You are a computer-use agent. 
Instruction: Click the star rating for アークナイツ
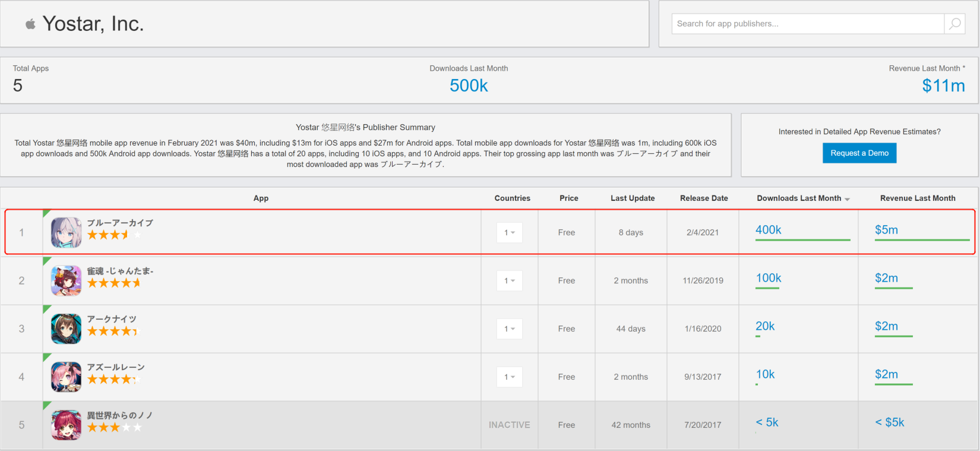[x=115, y=331]
